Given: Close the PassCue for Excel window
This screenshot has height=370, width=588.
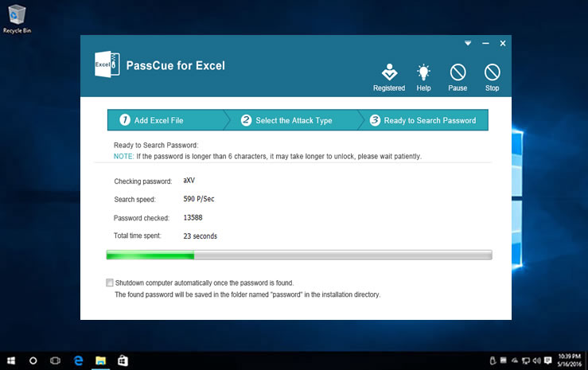Looking at the screenshot, I should coord(503,44).
